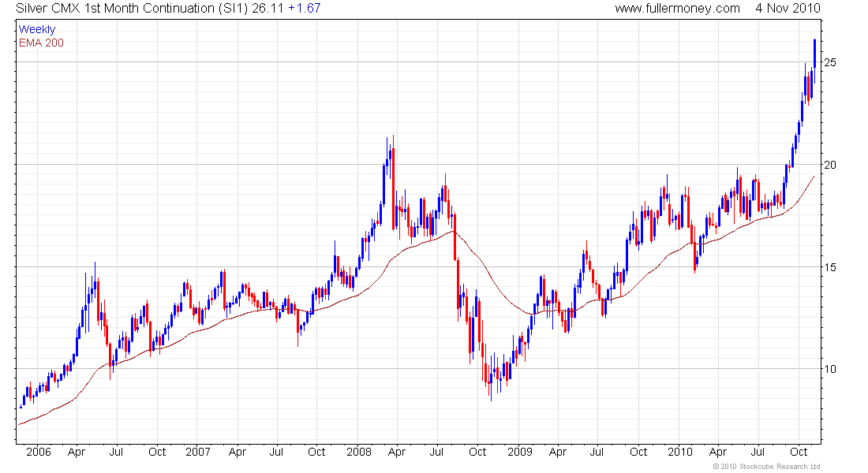Open the www.fullermoney.com link text
Image resolution: width=868 pixels, height=473 pixels.
coord(678,9)
